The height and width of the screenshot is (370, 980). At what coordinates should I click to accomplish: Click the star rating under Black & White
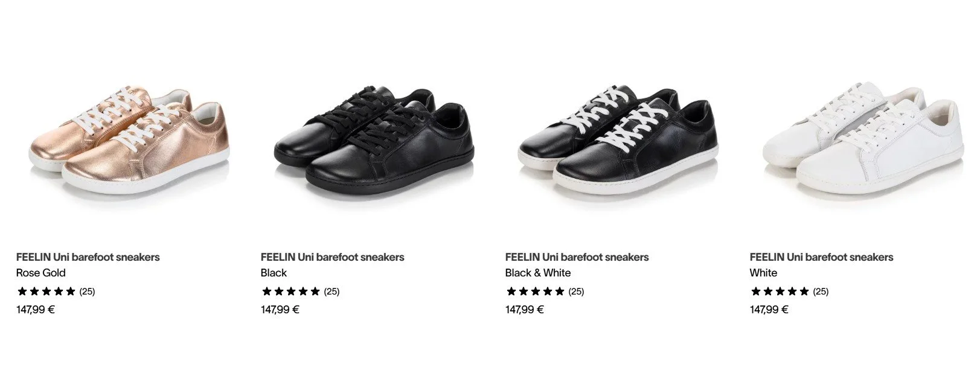[x=536, y=292]
